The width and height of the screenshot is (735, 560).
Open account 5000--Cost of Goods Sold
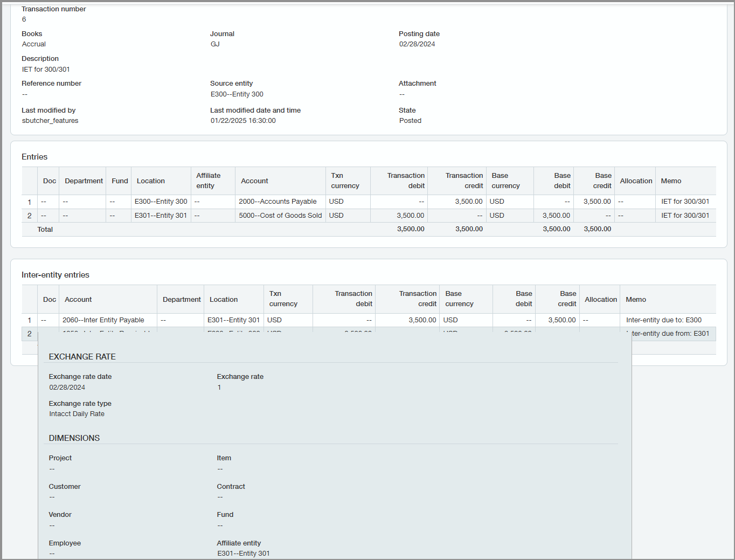pyautogui.click(x=280, y=215)
